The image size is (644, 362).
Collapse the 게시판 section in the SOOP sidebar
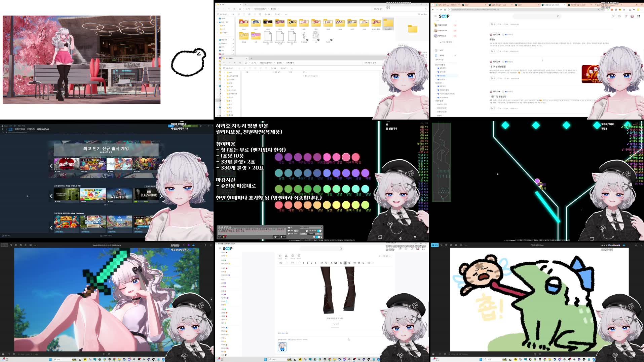coord(455,56)
